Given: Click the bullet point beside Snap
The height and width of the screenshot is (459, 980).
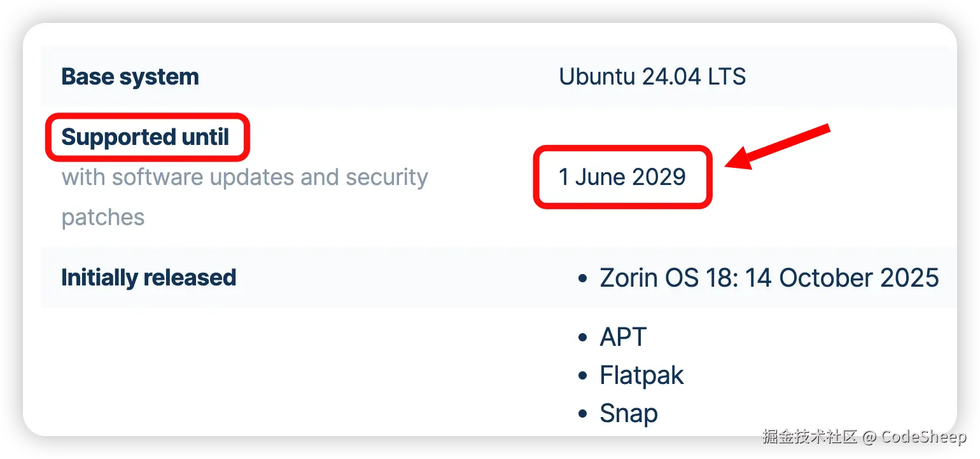Looking at the screenshot, I should pos(582,414).
